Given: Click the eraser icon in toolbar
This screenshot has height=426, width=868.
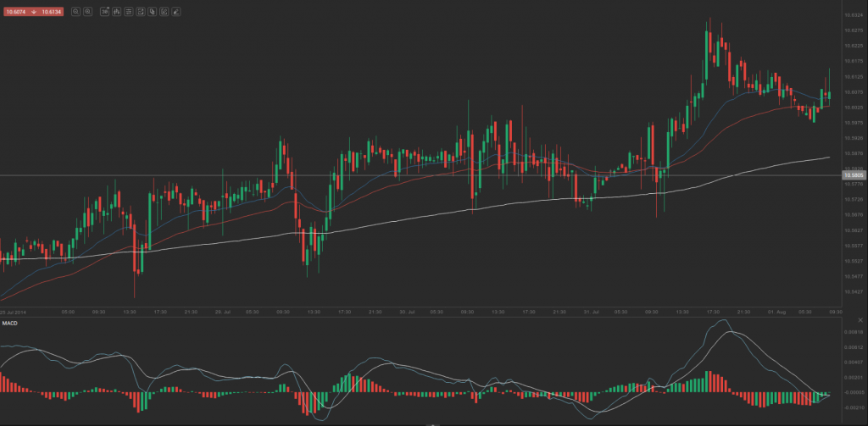Looking at the screenshot, I should click(x=175, y=13).
